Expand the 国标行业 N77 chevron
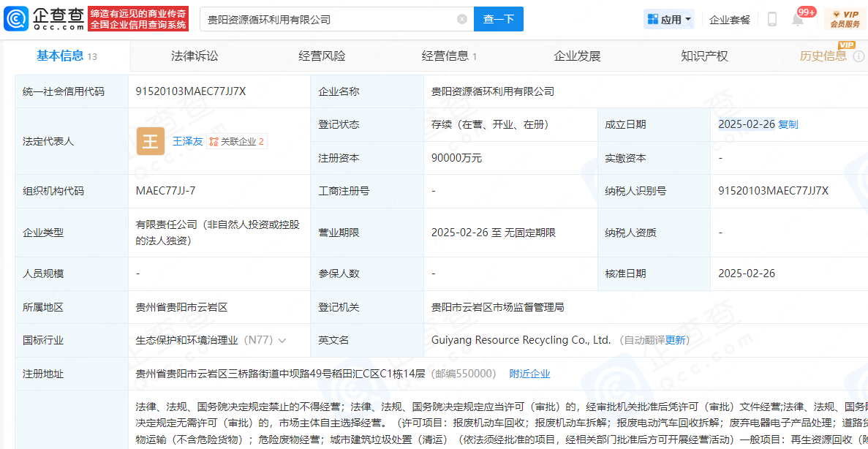The width and height of the screenshot is (868, 449). [282, 341]
